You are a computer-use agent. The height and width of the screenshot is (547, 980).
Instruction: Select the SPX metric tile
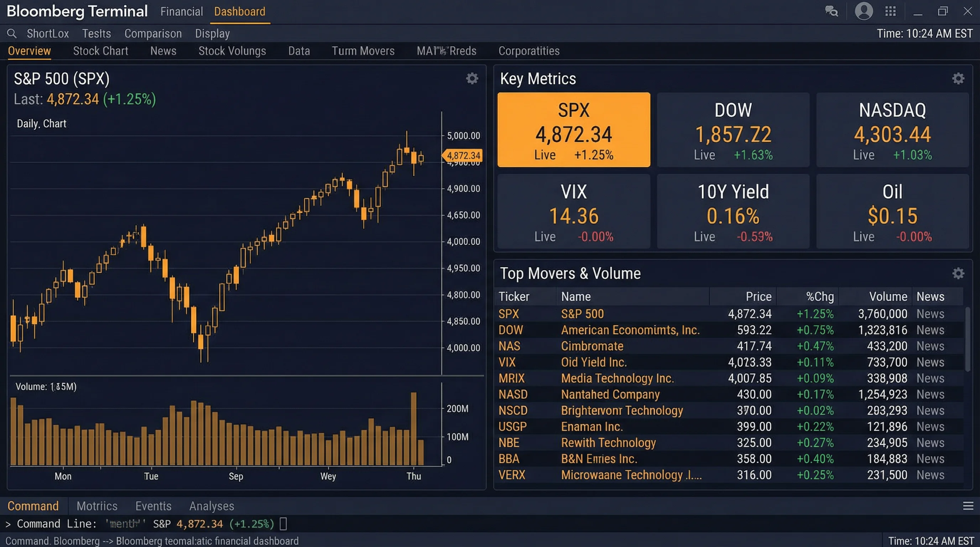pyautogui.click(x=574, y=130)
